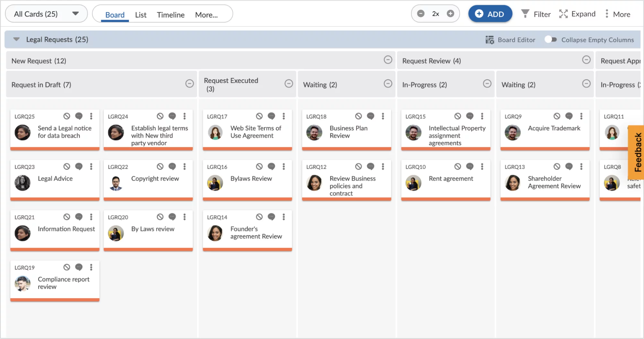Open the three-dot menu on card LGRQ18

(x=383, y=116)
